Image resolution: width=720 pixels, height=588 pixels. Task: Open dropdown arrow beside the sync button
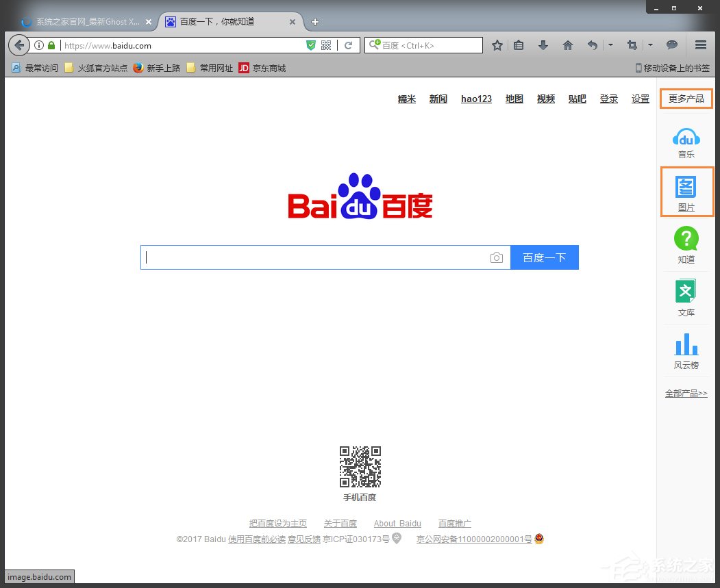pos(610,44)
